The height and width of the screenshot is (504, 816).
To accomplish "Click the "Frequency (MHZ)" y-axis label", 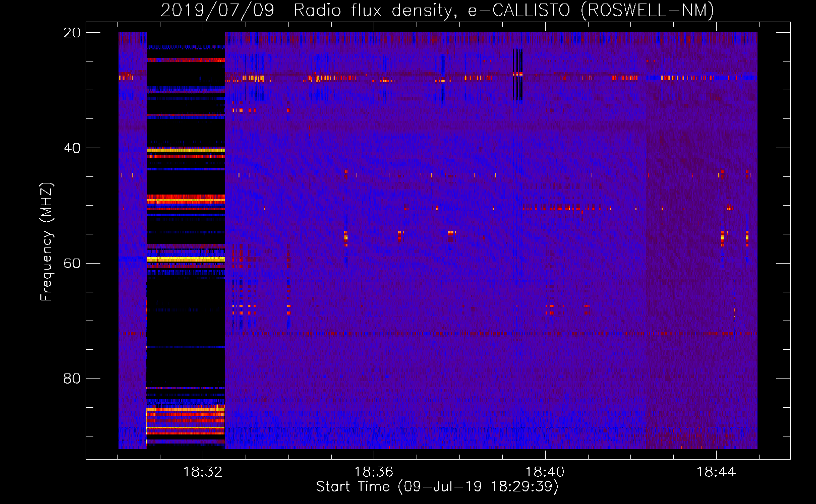I will pos(46,242).
